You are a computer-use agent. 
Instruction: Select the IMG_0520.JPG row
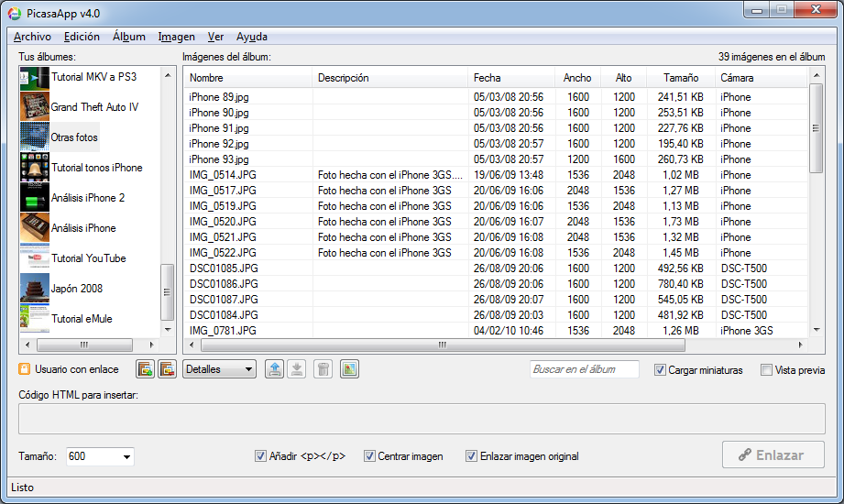point(496,222)
